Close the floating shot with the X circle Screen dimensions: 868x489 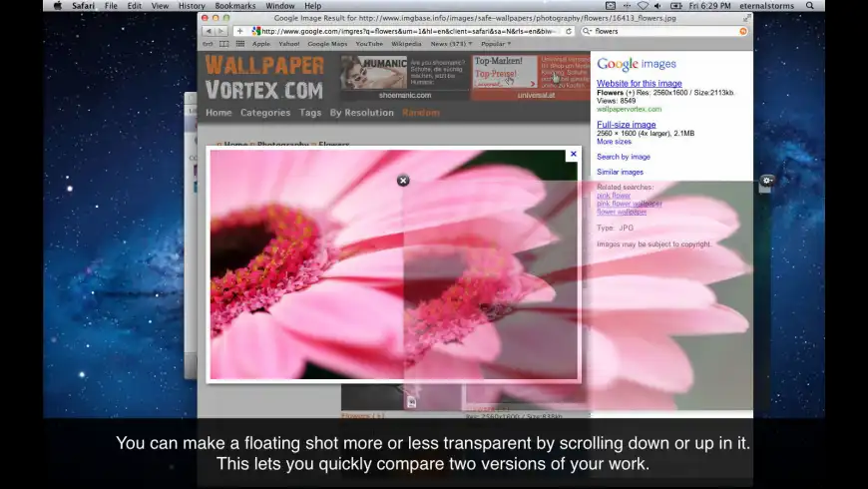click(403, 180)
